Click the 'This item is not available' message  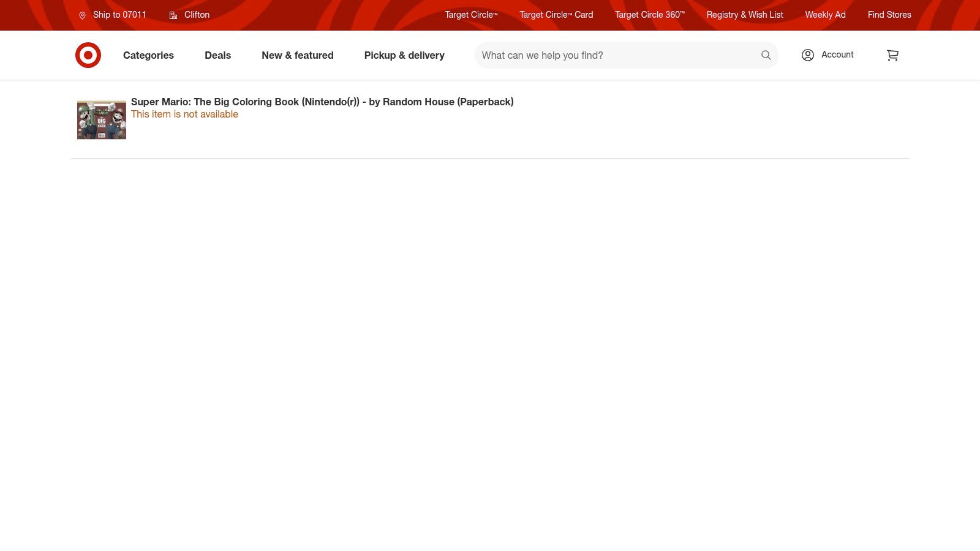pos(184,114)
